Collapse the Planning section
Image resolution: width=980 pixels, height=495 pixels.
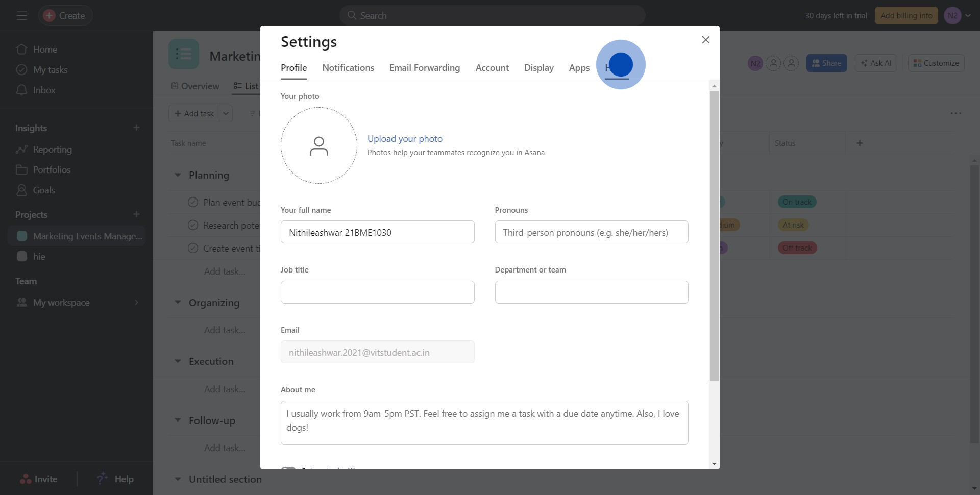point(177,175)
